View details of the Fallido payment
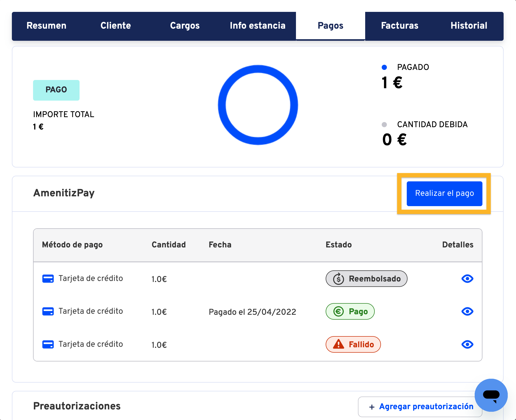Image resolution: width=516 pixels, height=420 pixels. click(467, 344)
